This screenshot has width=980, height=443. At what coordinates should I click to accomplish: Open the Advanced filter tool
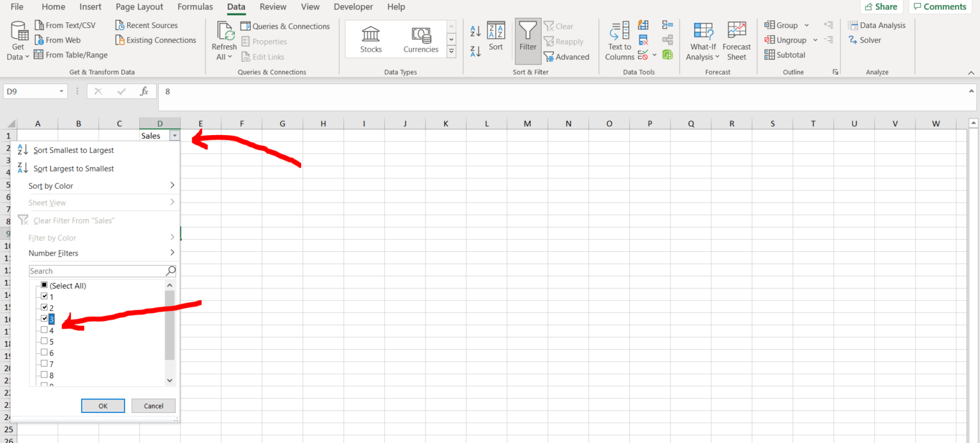click(x=567, y=56)
